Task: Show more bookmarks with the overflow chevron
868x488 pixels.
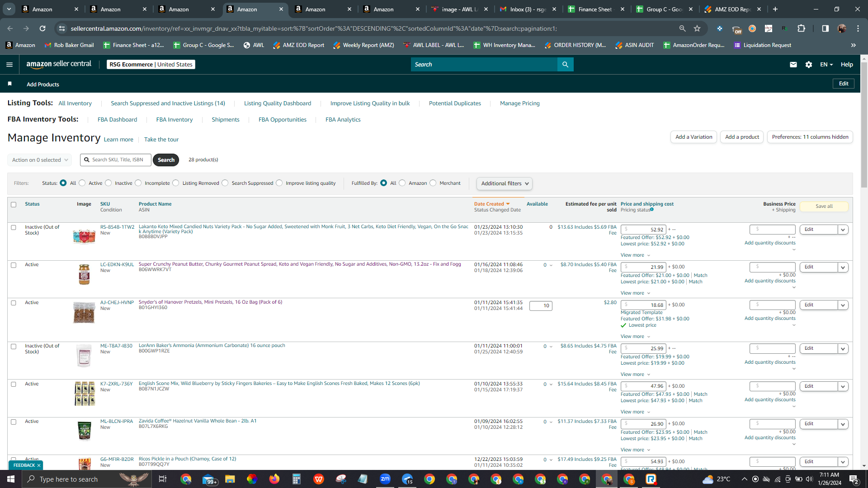Action: pos(854,45)
